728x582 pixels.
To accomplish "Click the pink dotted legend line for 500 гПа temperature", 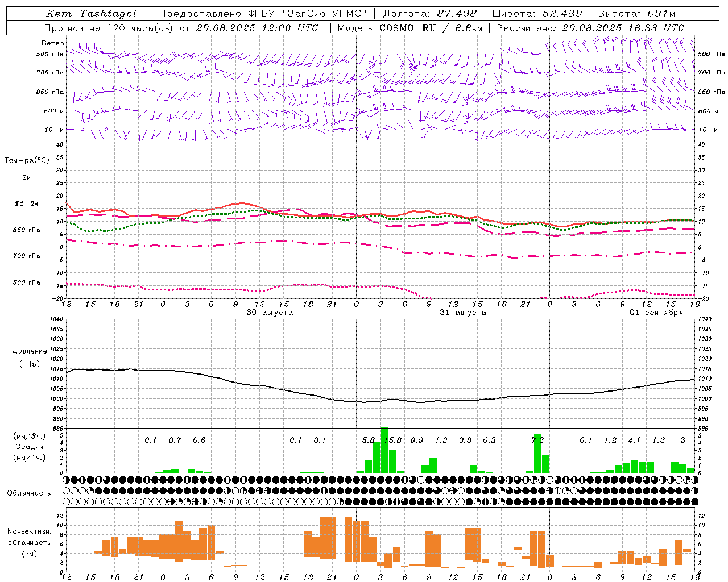I will (x=25, y=289).
